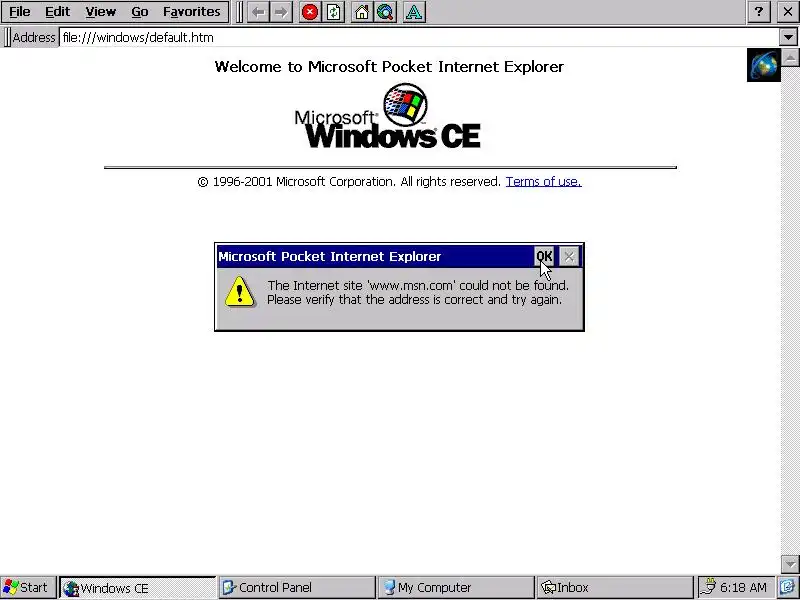800x600 pixels.
Task: Click the scrollbar down arrow
Action: [x=790, y=564]
